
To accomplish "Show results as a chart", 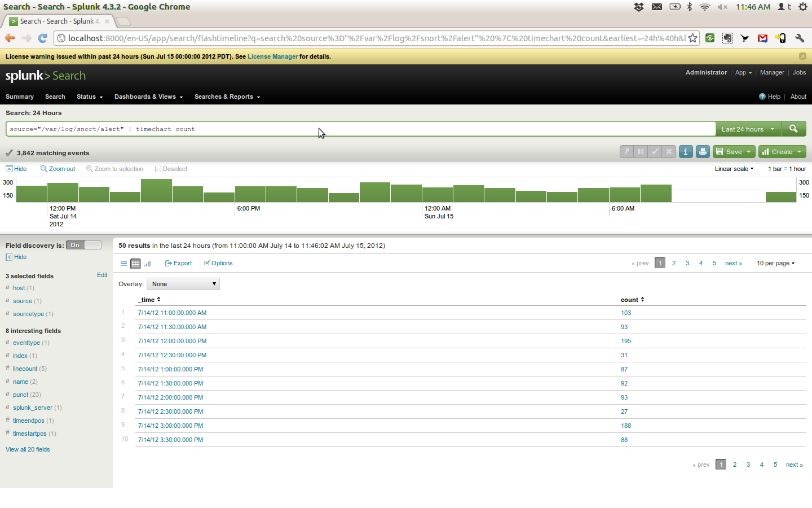I will [x=147, y=263].
